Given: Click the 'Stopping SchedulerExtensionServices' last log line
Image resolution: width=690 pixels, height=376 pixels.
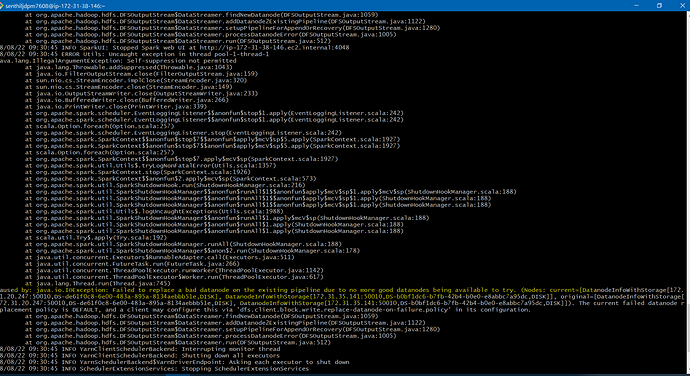Looking at the screenshot, I should pyautogui.click(x=154, y=369).
